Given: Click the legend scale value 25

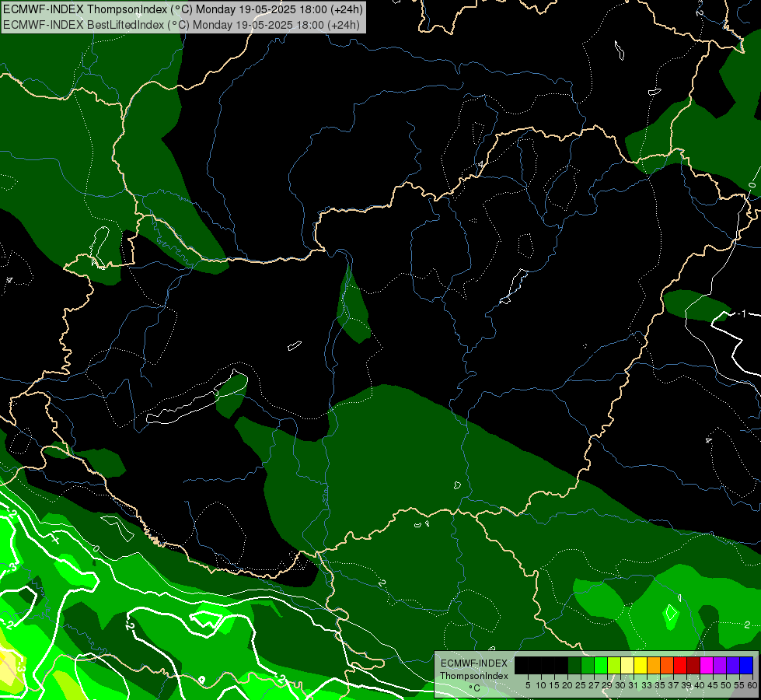Looking at the screenshot, I should coord(581,685).
